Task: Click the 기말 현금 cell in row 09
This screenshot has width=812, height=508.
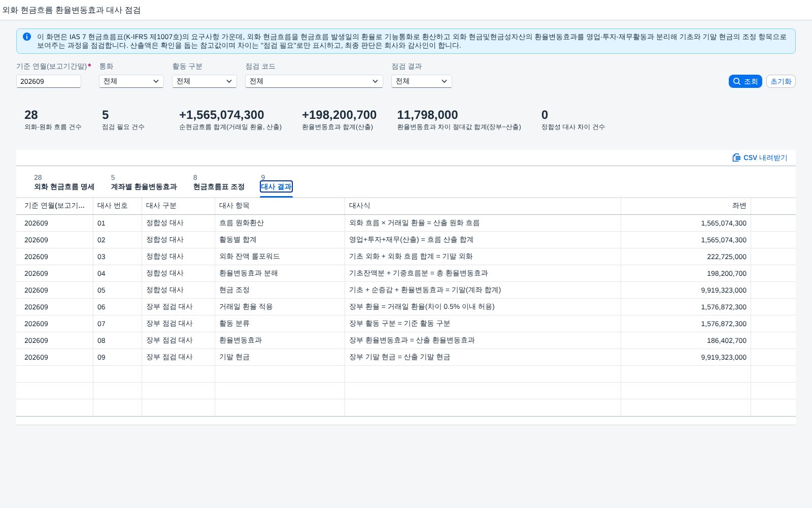Action: point(280,357)
